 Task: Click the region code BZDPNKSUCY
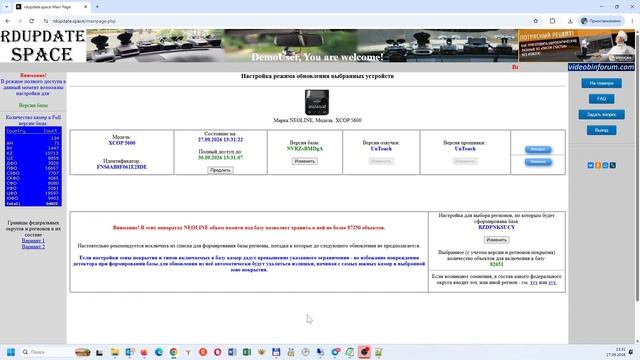click(x=496, y=227)
